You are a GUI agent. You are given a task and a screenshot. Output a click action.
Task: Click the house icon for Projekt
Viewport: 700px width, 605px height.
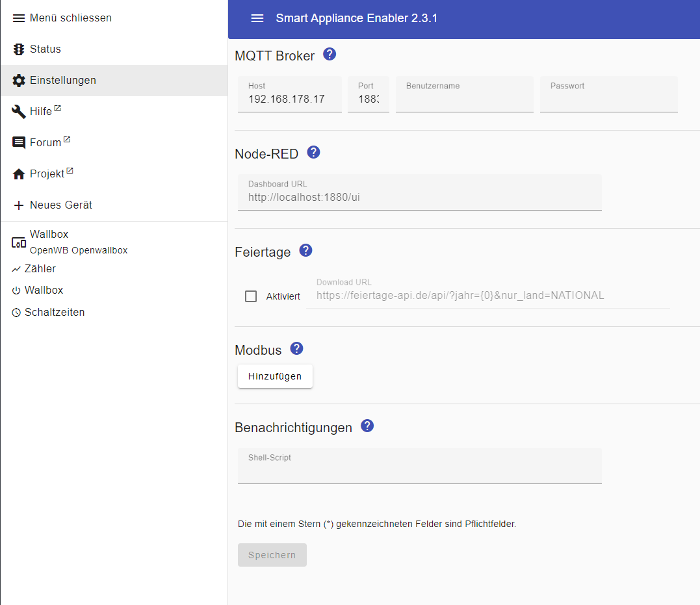pyautogui.click(x=19, y=174)
